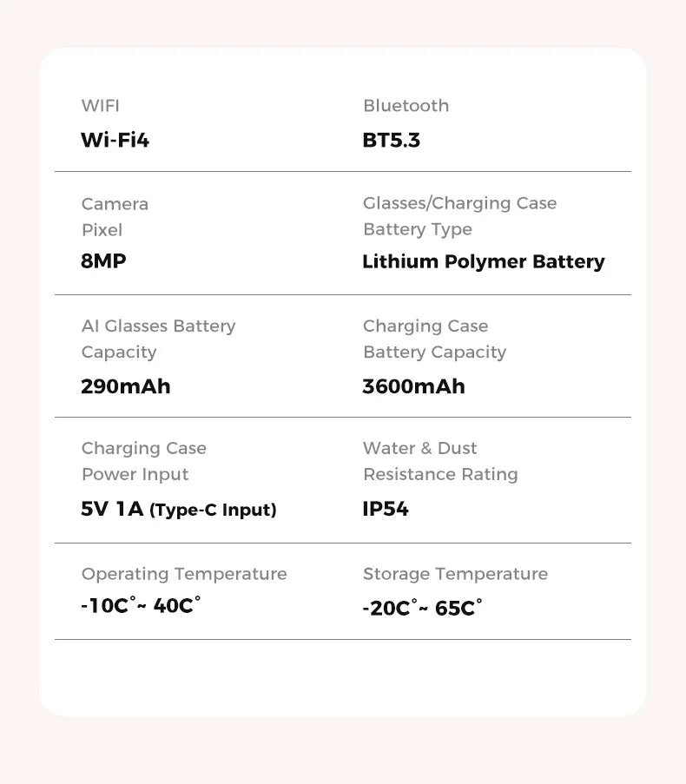Select the 8MP camera value

click(x=103, y=261)
